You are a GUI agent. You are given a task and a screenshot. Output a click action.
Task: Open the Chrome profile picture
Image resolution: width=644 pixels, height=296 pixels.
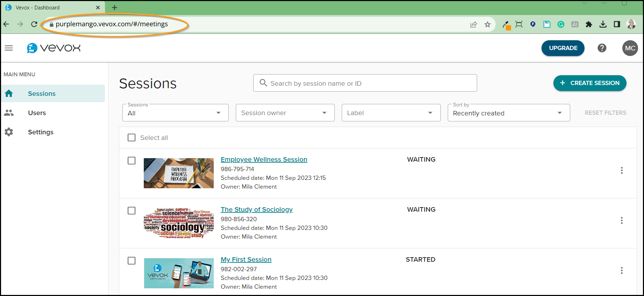tap(631, 24)
